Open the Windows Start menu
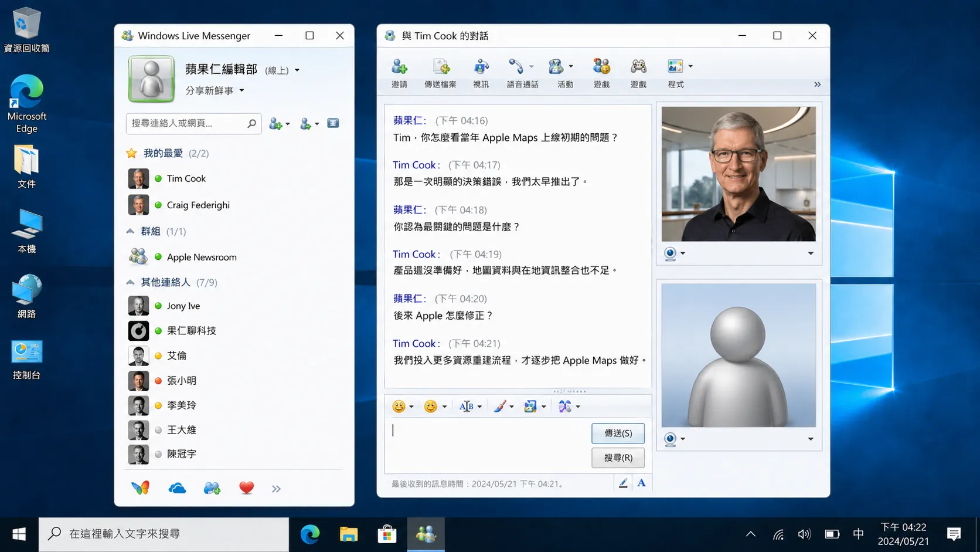This screenshot has width=980, height=552. (19, 534)
